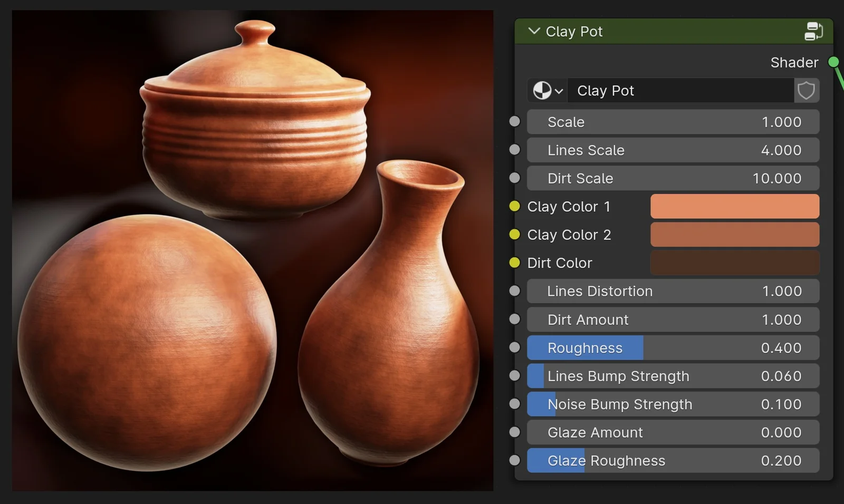Click the yellow Clay Color 1 input socket
The image size is (844, 504).
point(514,206)
